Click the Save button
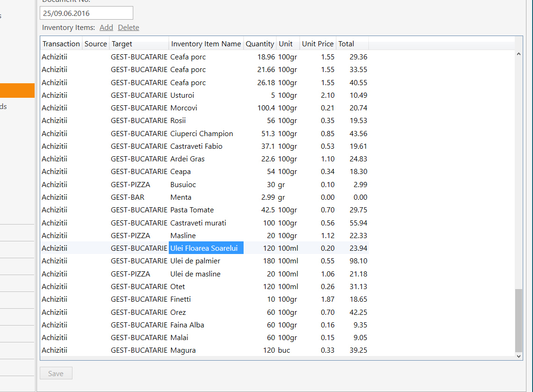The width and height of the screenshot is (533, 392). pyautogui.click(x=56, y=373)
